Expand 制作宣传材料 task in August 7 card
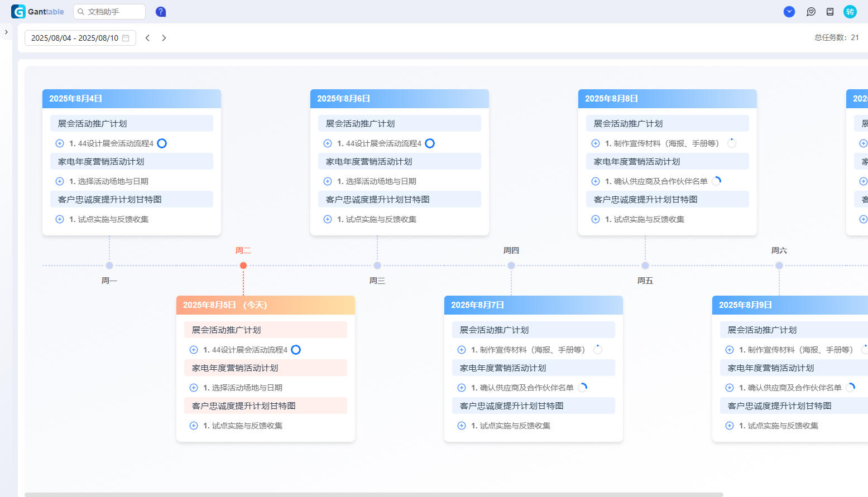 pyautogui.click(x=462, y=350)
